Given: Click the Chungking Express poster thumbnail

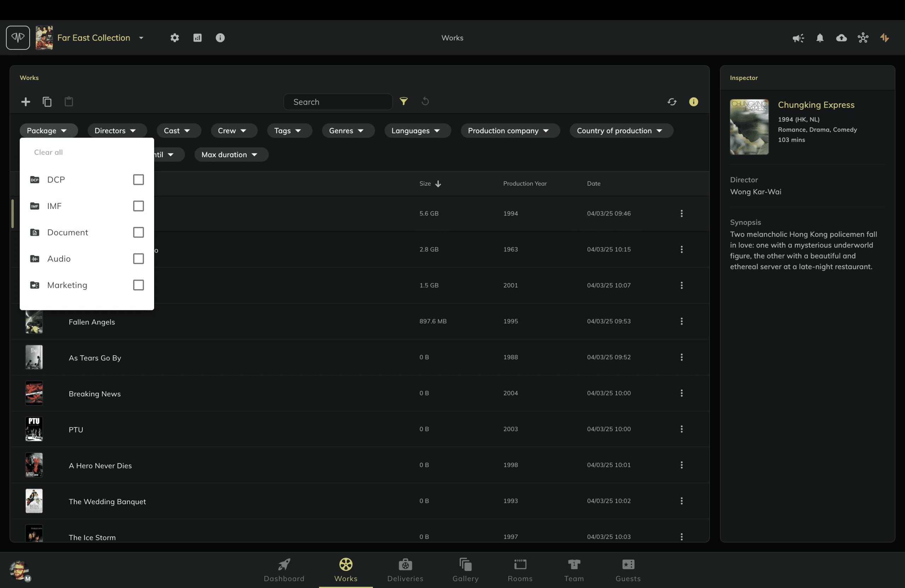Looking at the screenshot, I should [749, 127].
